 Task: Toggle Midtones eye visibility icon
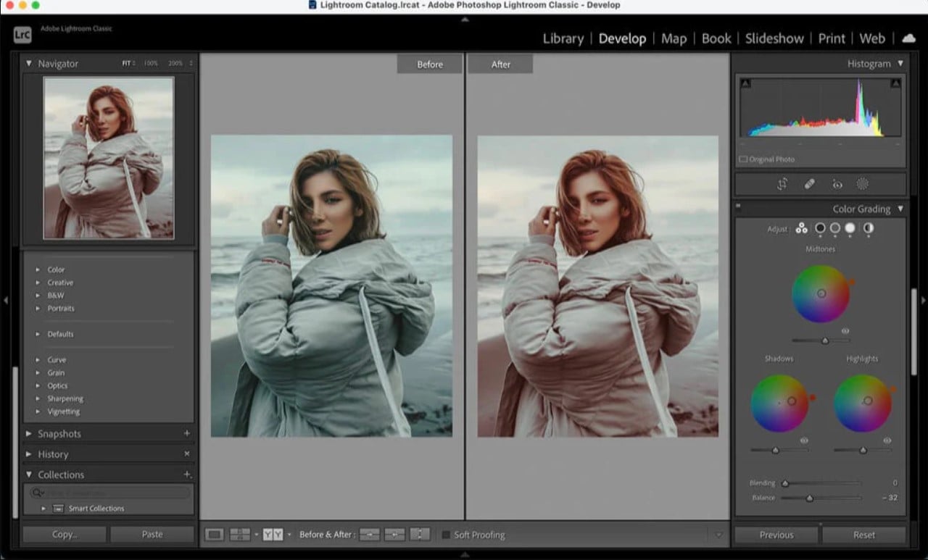845,330
